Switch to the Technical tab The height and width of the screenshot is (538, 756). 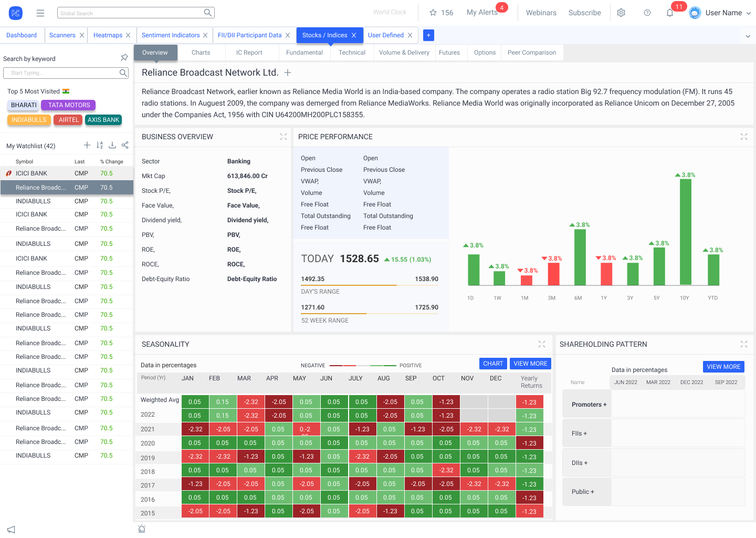(x=352, y=53)
